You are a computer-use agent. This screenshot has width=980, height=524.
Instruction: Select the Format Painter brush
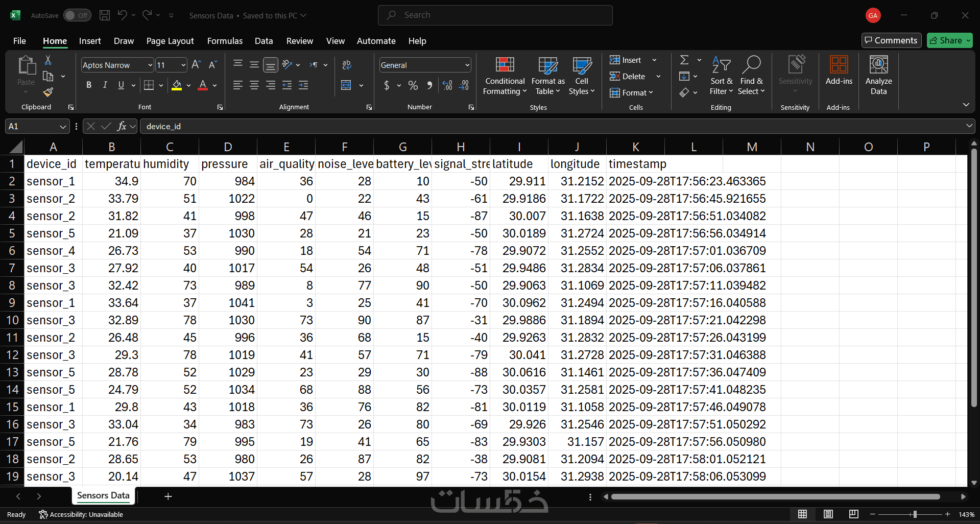tap(48, 92)
